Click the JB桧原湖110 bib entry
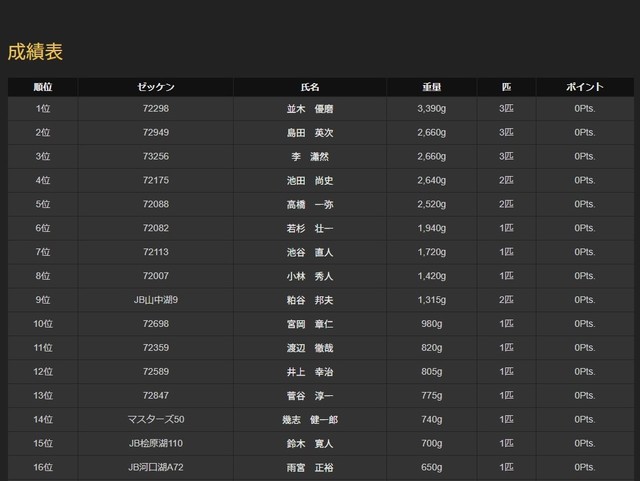640x481 pixels. click(156, 443)
